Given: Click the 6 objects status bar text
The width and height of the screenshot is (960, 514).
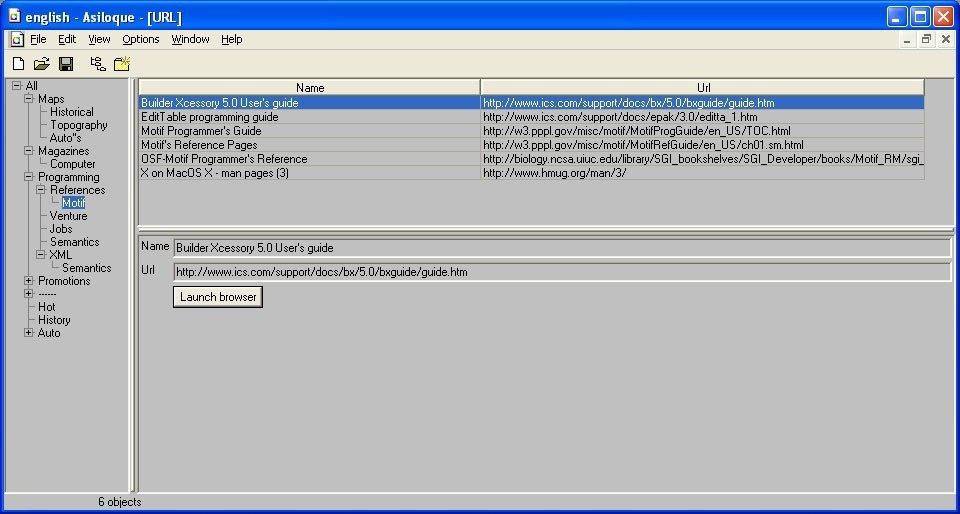Looking at the screenshot, I should coord(119,502).
